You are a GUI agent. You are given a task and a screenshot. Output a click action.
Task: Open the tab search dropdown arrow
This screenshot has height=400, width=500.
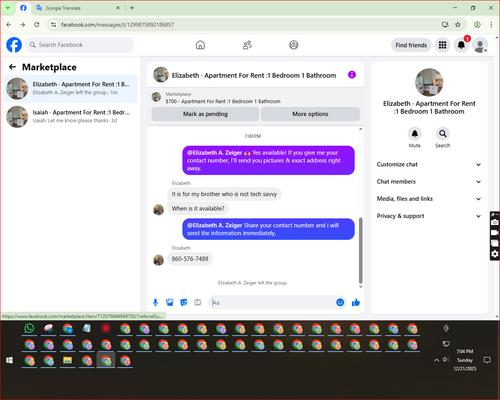[x=8, y=8]
